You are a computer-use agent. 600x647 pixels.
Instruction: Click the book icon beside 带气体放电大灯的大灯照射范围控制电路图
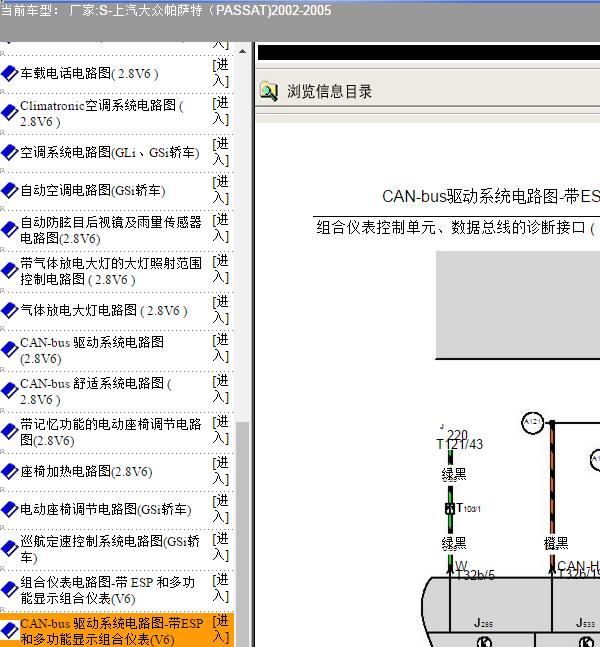point(9,271)
